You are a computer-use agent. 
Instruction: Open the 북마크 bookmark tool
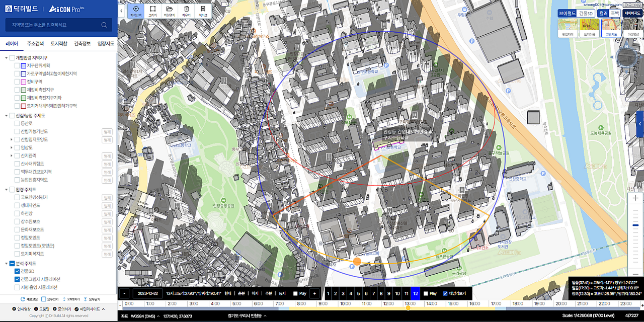[203, 11]
